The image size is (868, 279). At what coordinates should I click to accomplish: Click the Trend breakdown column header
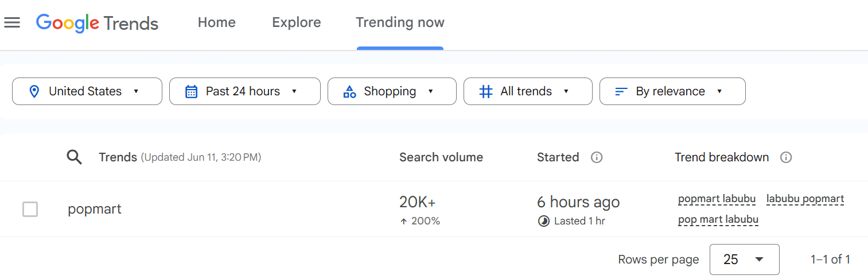(722, 157)
